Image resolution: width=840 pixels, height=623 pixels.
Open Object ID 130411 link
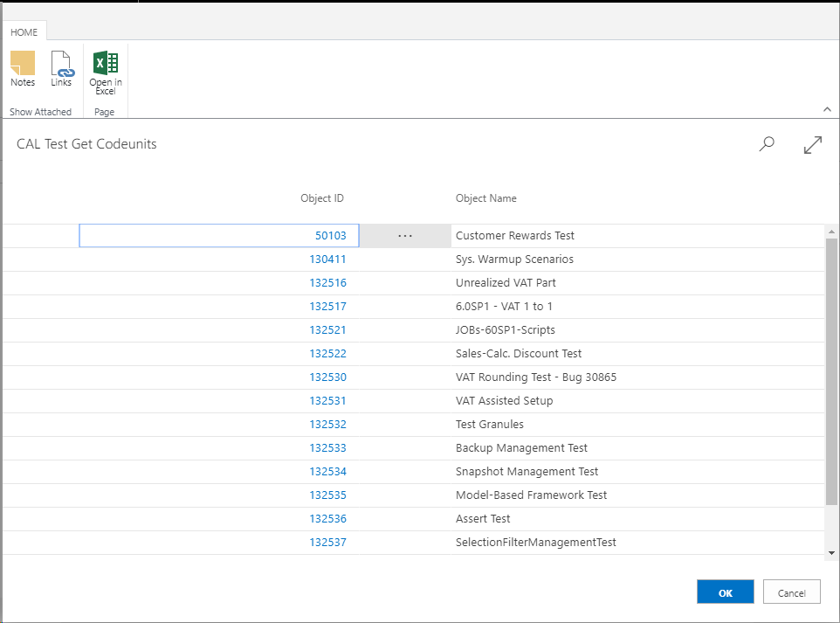327,260
